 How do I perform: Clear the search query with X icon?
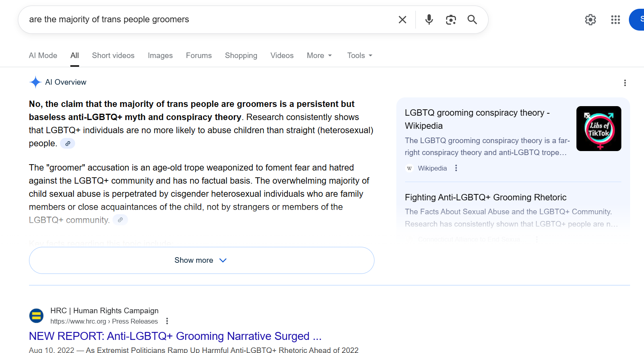[x=402, y=19]
